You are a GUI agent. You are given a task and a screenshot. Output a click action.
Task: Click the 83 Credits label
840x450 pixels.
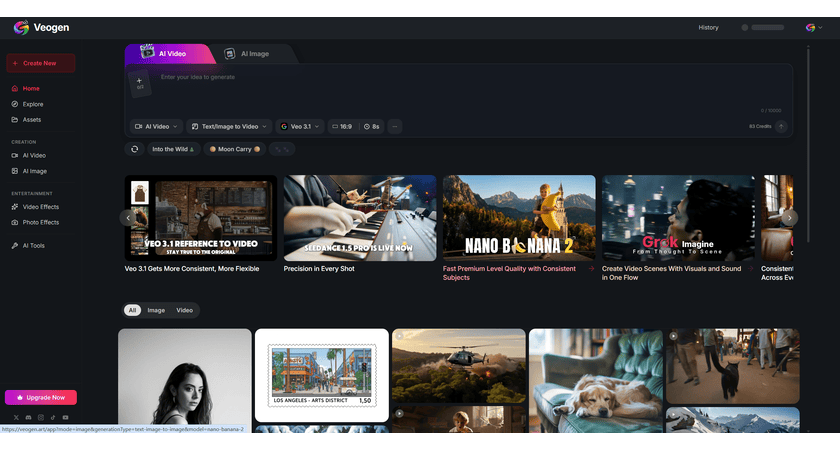click(x=760, y=126)
